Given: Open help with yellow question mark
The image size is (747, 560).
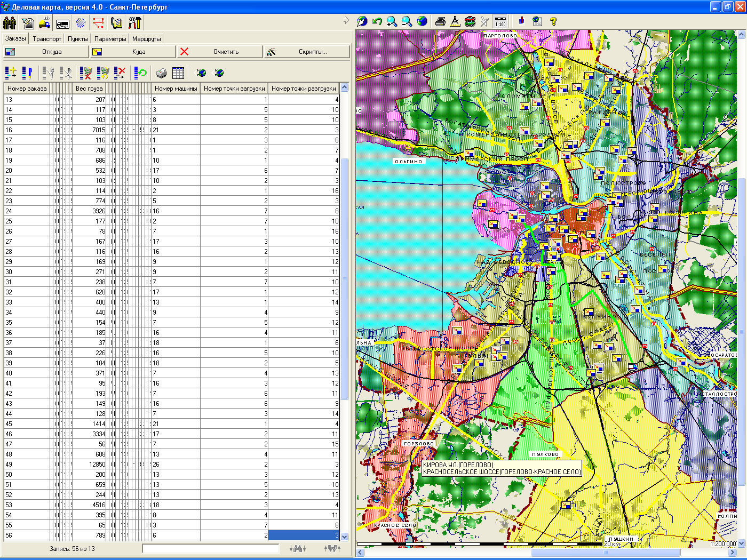Looking at the screenshot, I should pos(553,21).
